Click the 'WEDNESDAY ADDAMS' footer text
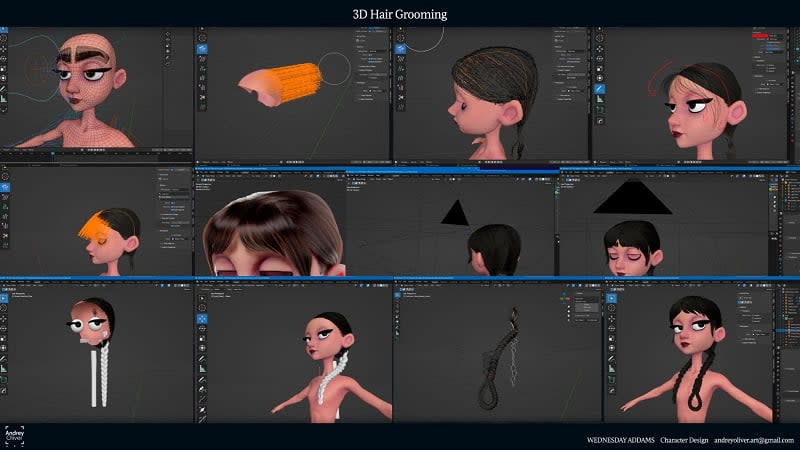The height and width of the screenshot is (450, 800). coord(620,440)
